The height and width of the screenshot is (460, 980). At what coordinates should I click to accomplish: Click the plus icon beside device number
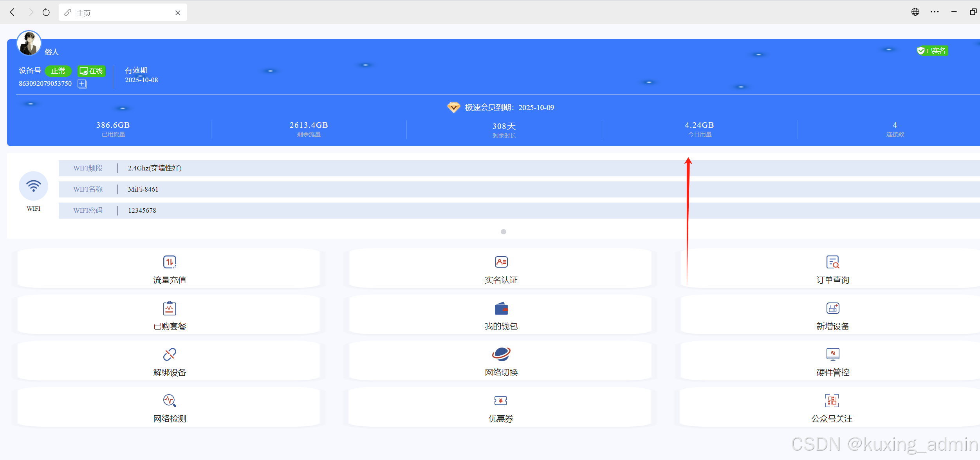click(82, 84)
